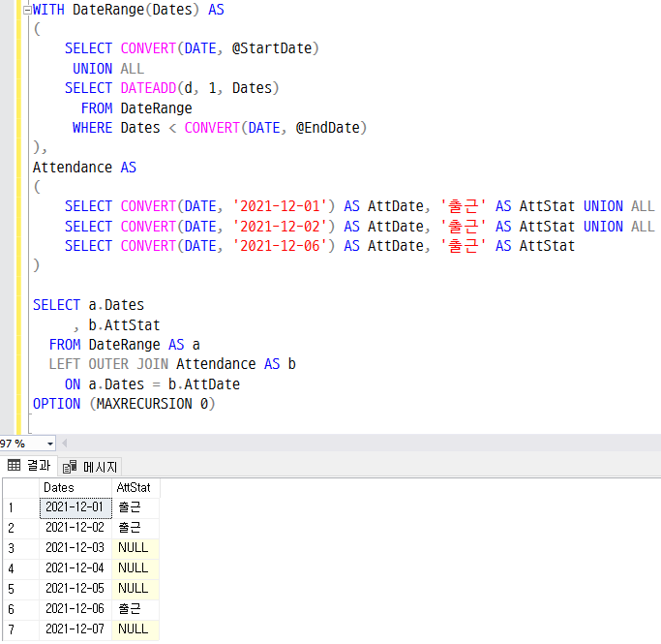Select the NULL cell for 2021-12-03

coord(135,548)
